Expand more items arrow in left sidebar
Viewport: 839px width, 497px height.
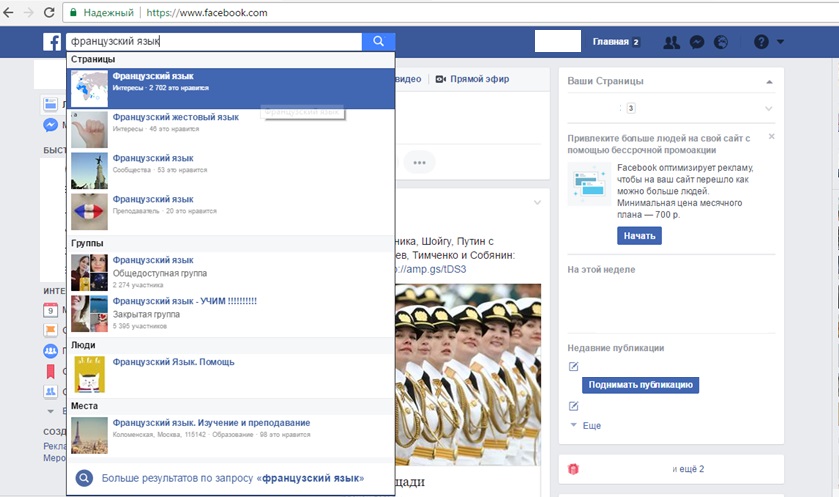50,411
